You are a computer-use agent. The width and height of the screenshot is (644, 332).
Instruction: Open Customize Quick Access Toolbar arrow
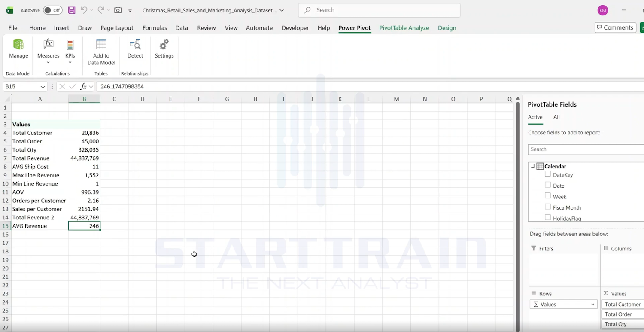[x=130, y=10]
